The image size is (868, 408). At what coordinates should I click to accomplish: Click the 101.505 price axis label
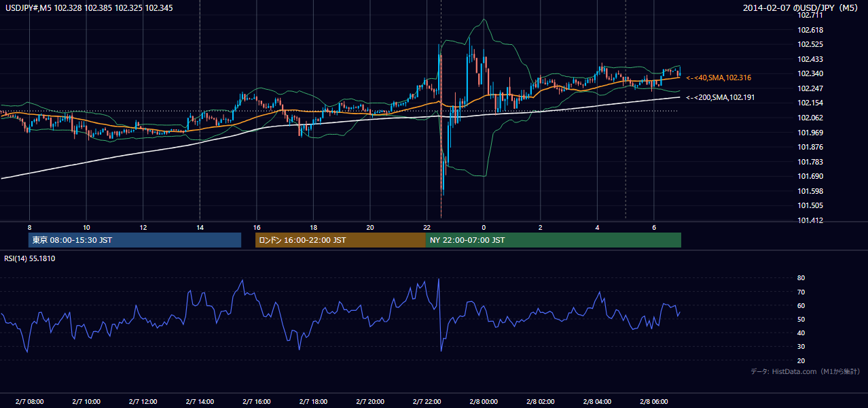810,205
